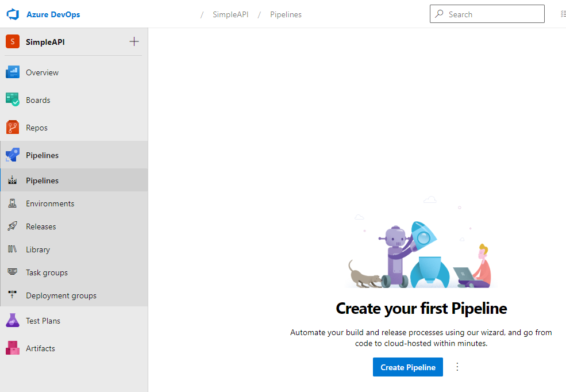Click the Boards hub icon
The image size is (566, 392).
click(x=13, y=100)
